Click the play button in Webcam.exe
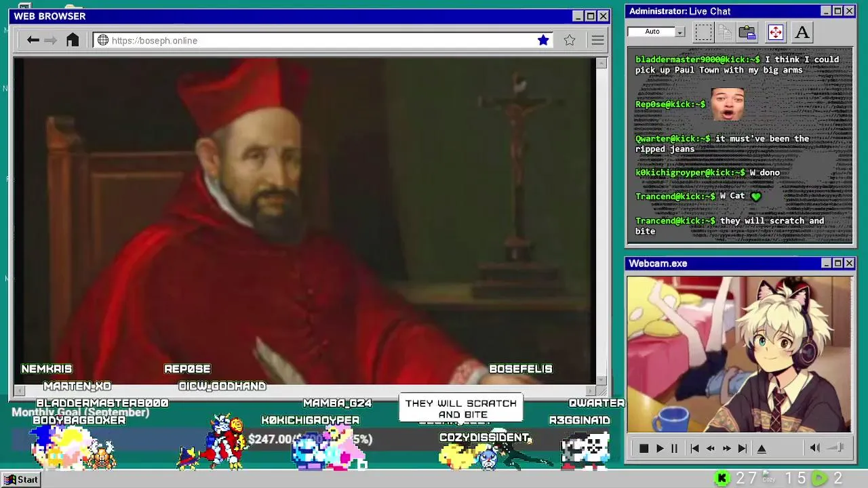868x488 pixels. coord(660,449)
